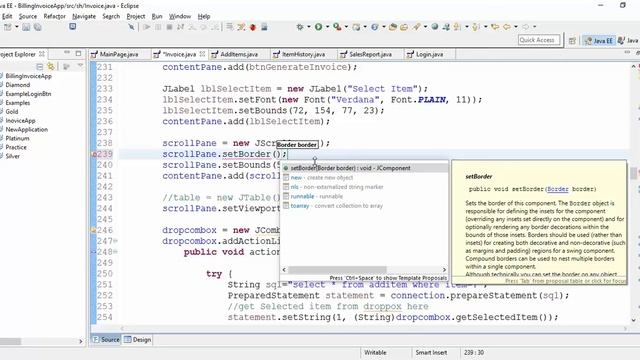
Task: Open the External Tools dropdown arrow
Action: [x=346, y=27]
